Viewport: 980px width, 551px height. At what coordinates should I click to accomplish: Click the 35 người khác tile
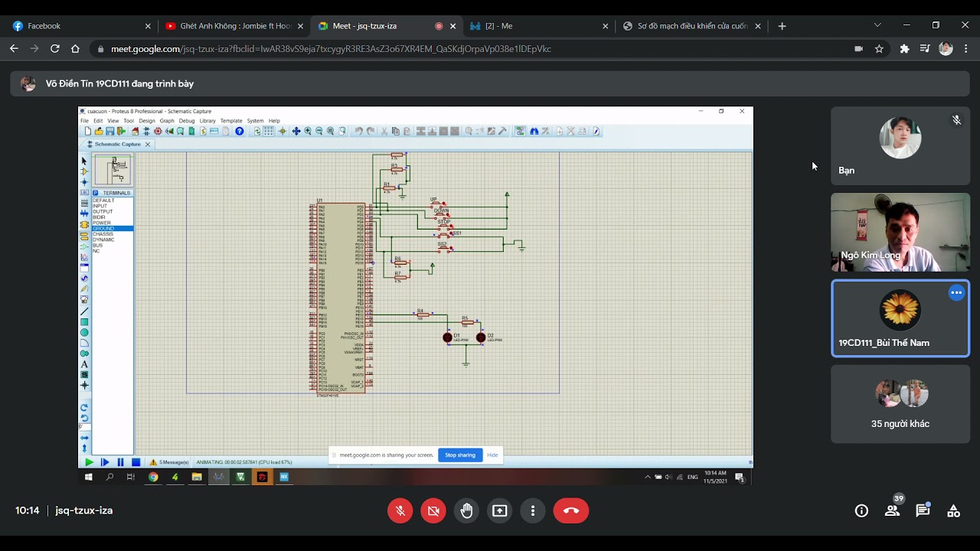(900, 404)
